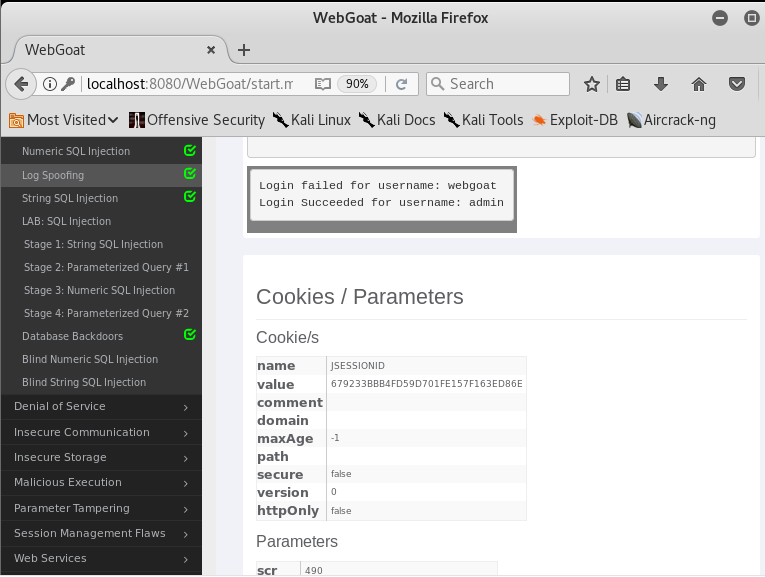Click the page zoom 90% indicator
The height and width of the screenshot is (577, 765).
tap(358, 84)
